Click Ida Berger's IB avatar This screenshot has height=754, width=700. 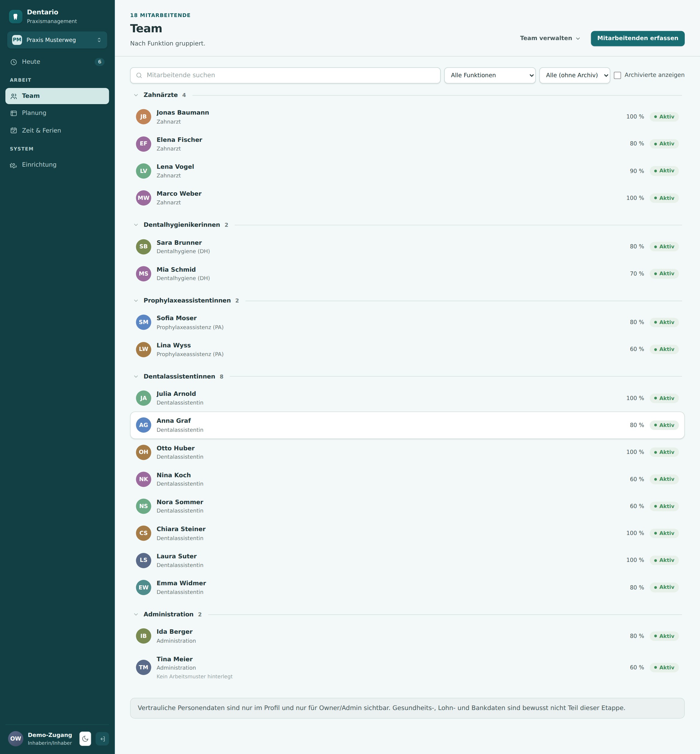point(144,636)
